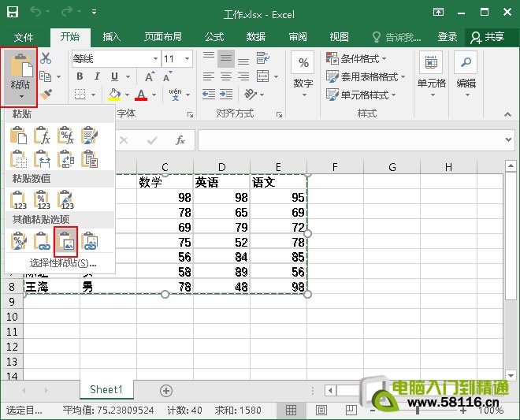Choose the Transpose paste icon

65,159
